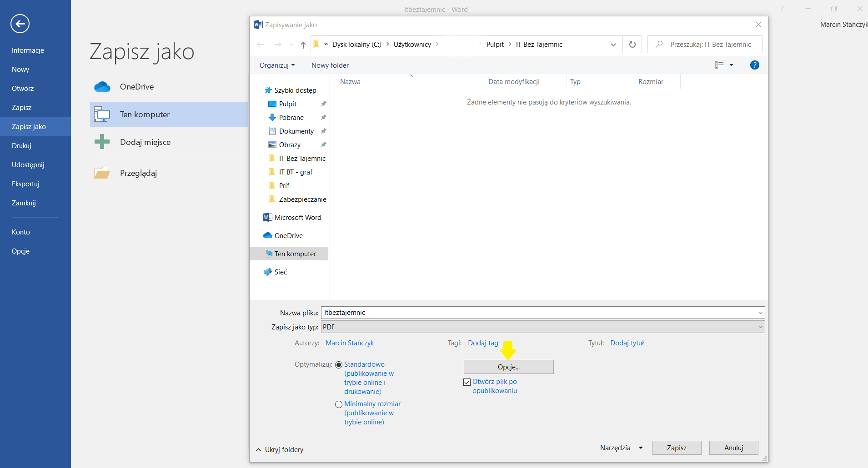Click the view layout icon
The width and height of the screenshot is (868, 468).
pos(719,65)
